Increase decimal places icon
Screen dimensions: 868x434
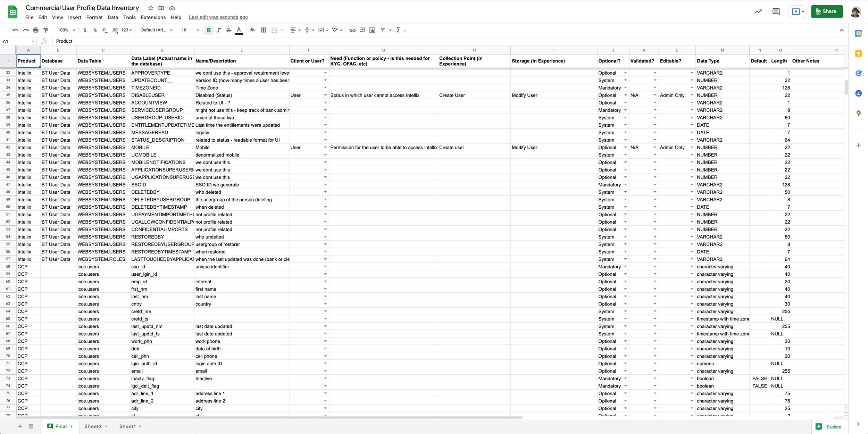115,30
